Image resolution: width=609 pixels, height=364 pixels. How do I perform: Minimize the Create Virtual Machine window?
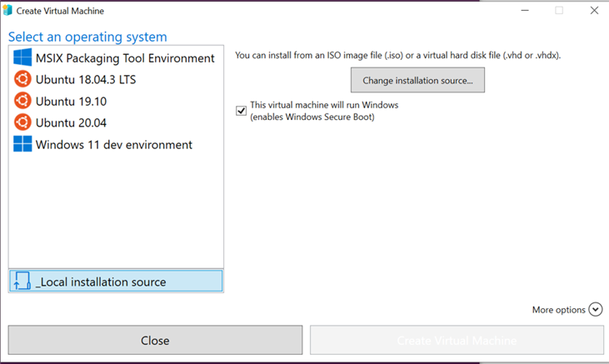(525, 11)
